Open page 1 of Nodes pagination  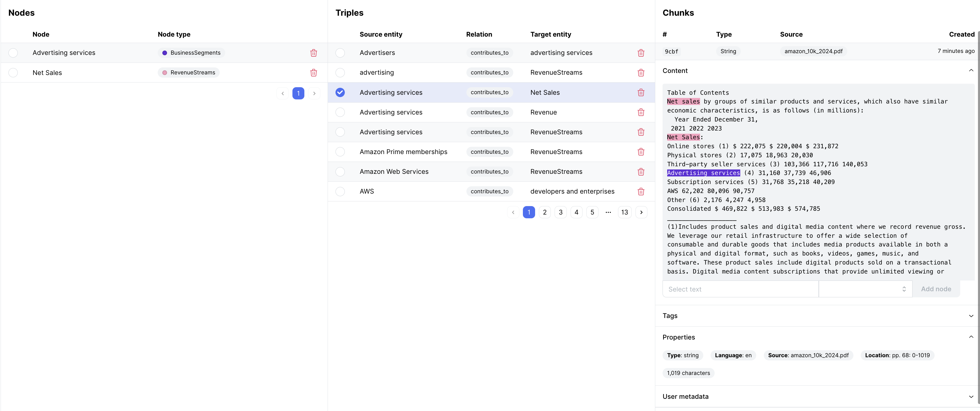tap(298, 93)
